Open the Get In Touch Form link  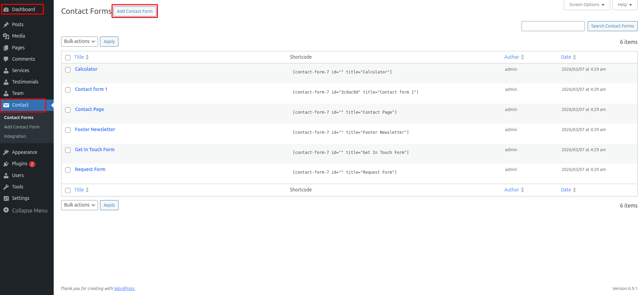pos(95,150)
